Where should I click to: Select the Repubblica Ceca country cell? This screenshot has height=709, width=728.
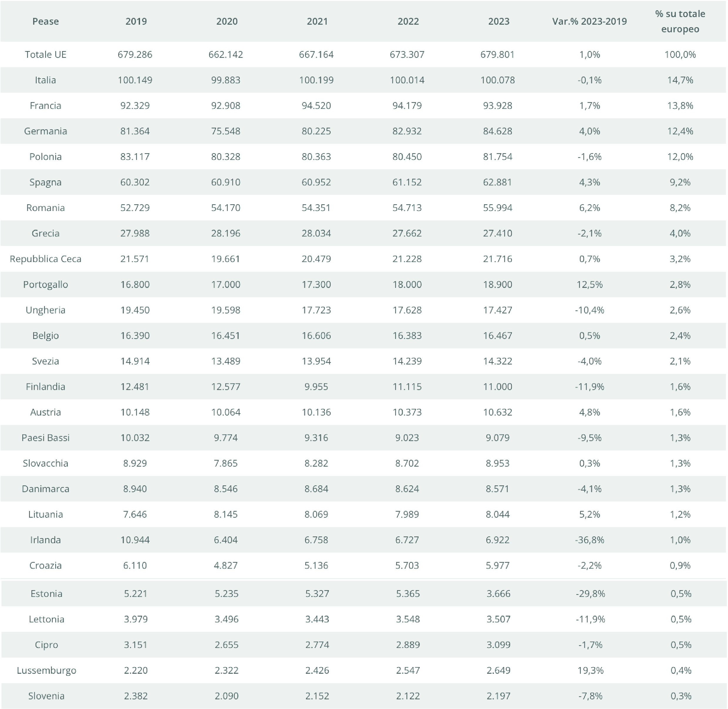tap(45, 259)
